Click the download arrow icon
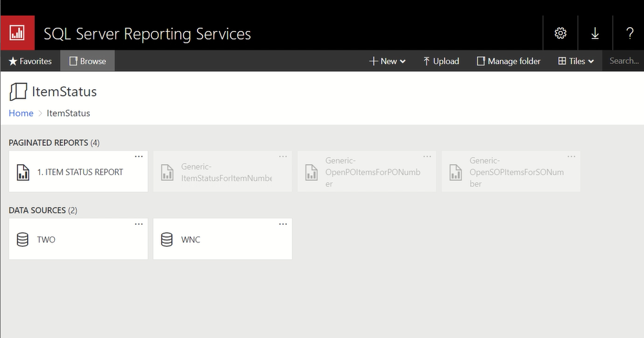The height and width of the screenshot is (338, 644). 595,34
